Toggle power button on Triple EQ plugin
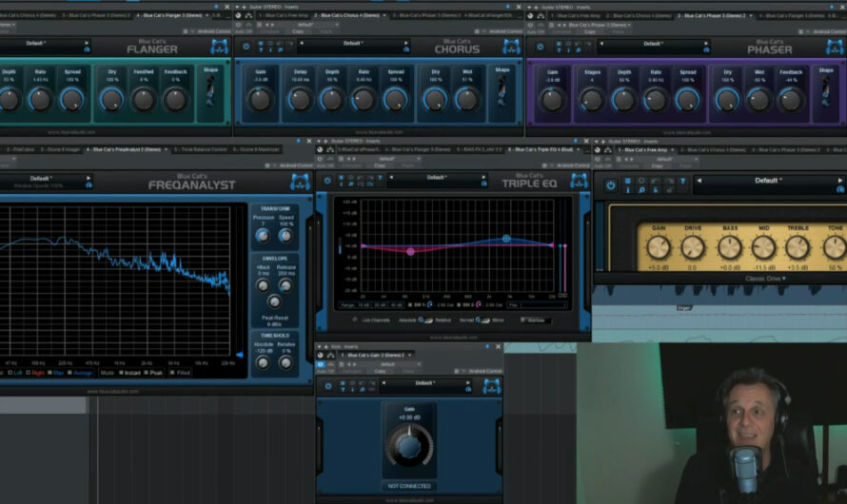The width and height of the screenshot is (847, 504). (x=327, y=181)
